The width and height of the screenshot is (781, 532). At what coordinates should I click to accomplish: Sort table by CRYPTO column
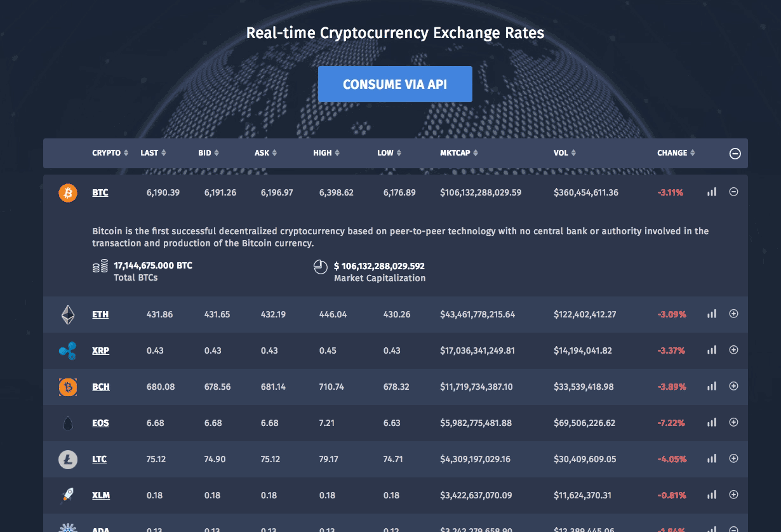tap(110, 153)
